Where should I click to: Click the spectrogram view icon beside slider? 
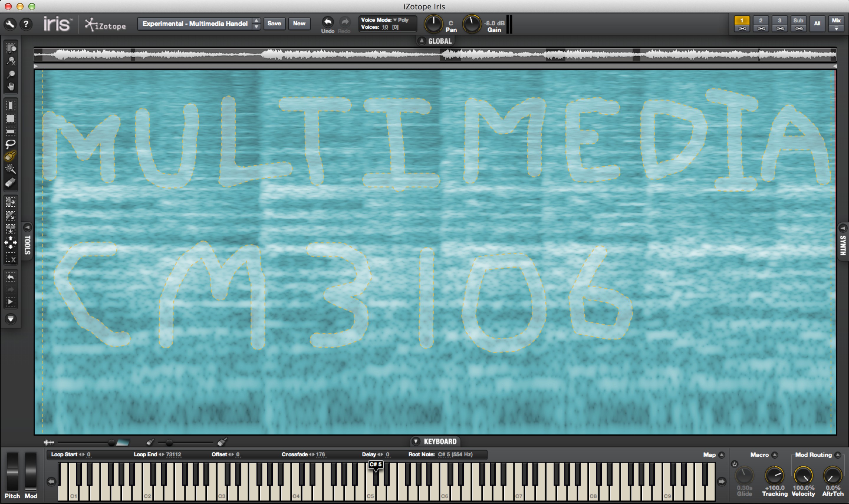pyautogui.click(x=123, y=442)
